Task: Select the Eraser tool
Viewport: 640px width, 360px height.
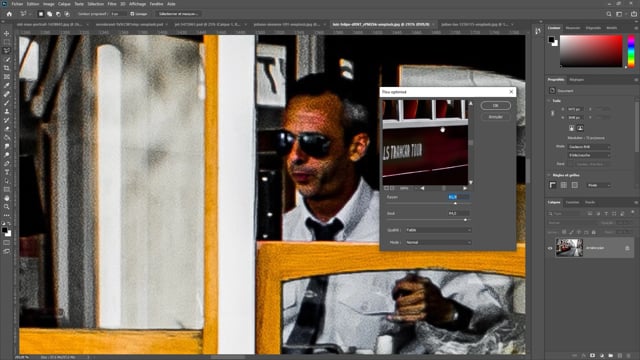Action: tap(7, 129)
